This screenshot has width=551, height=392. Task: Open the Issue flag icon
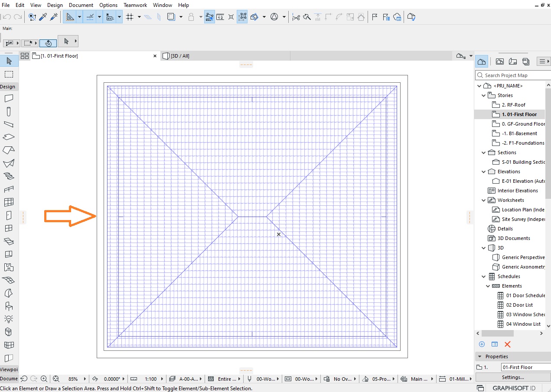pos(375,17)
